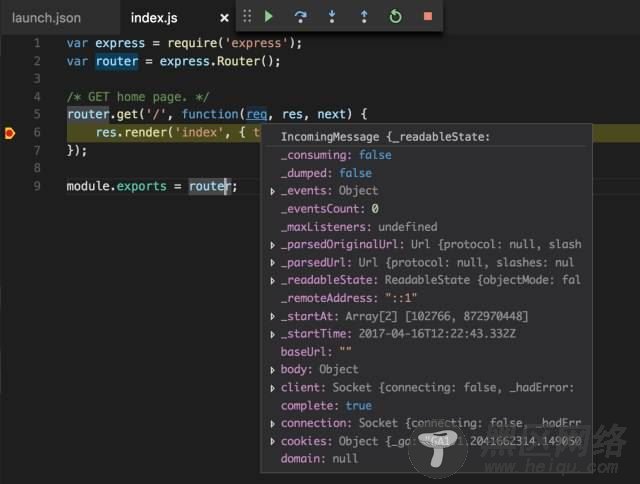
Task: Click the complete: true property
Action: 326,406
